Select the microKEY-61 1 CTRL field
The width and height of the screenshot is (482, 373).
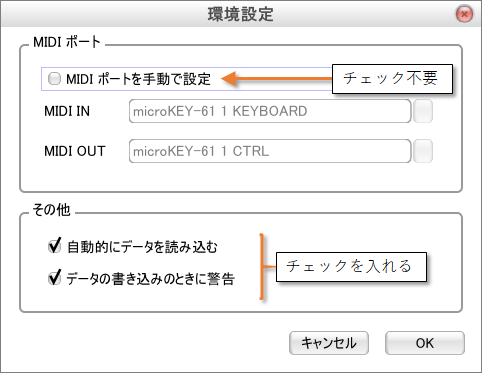pyautogui.click(x=270, y=151)
